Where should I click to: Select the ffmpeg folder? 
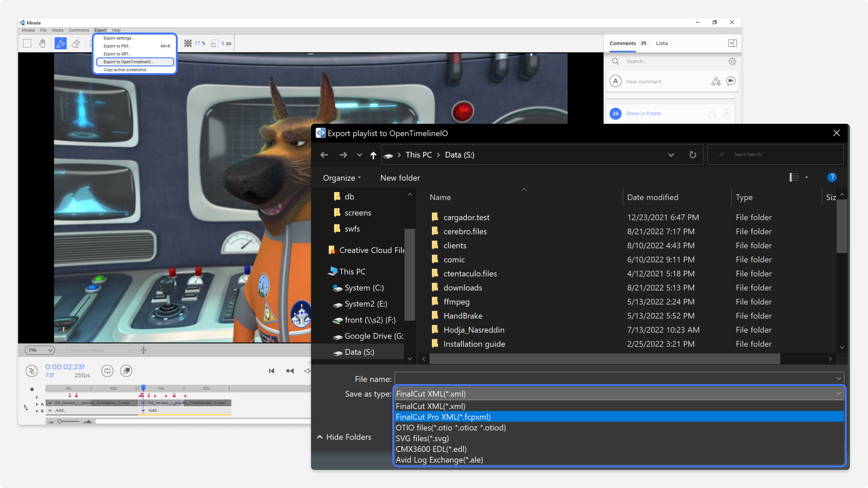point(456,302)
